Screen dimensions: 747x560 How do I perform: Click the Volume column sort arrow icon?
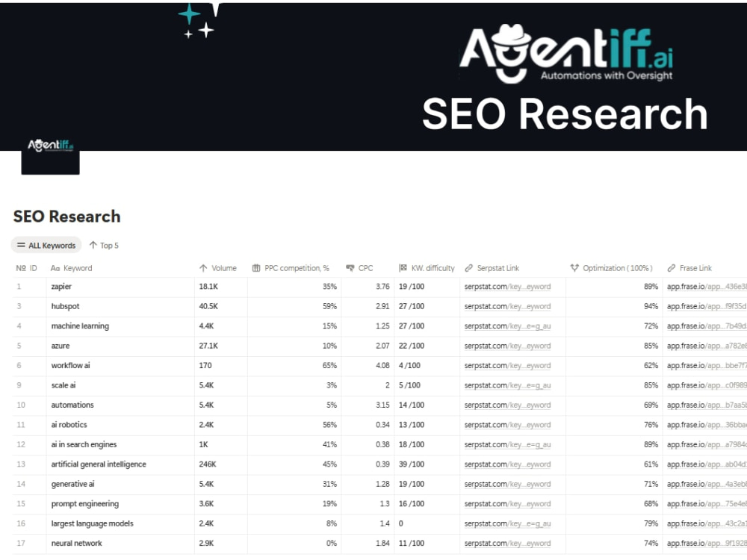[x=203, y=268]
